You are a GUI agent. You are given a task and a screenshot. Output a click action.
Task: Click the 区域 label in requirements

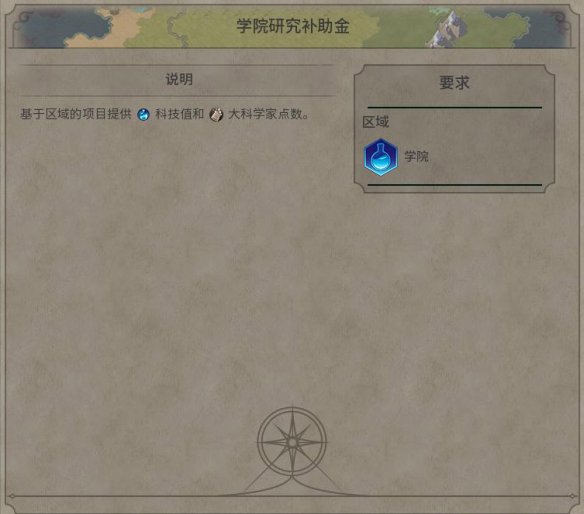point(375,122)
